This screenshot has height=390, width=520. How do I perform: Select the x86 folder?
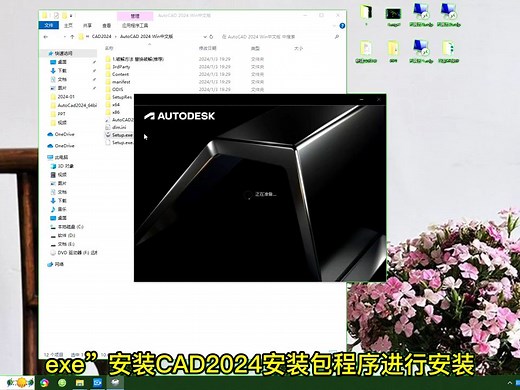point(112,112)
